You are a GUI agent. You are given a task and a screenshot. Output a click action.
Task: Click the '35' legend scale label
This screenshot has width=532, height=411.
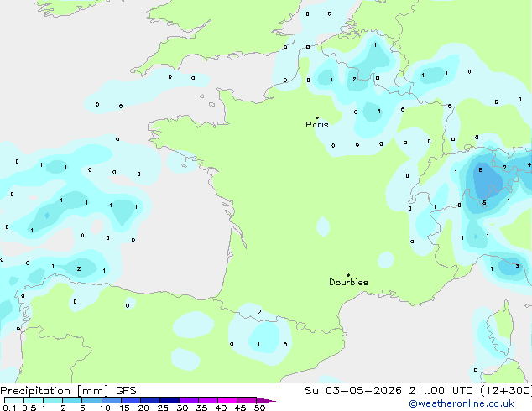coord(201,408)
